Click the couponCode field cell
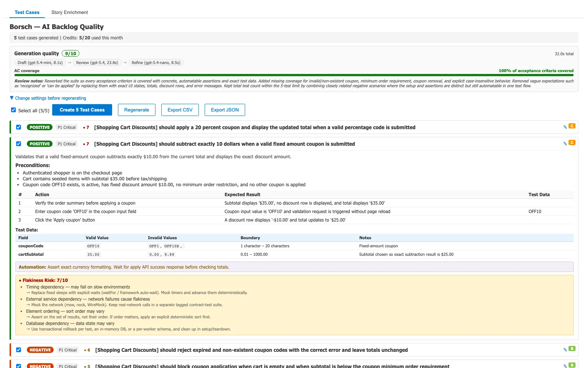The height and width of the screenshot is (368, 588). [31, 246]
